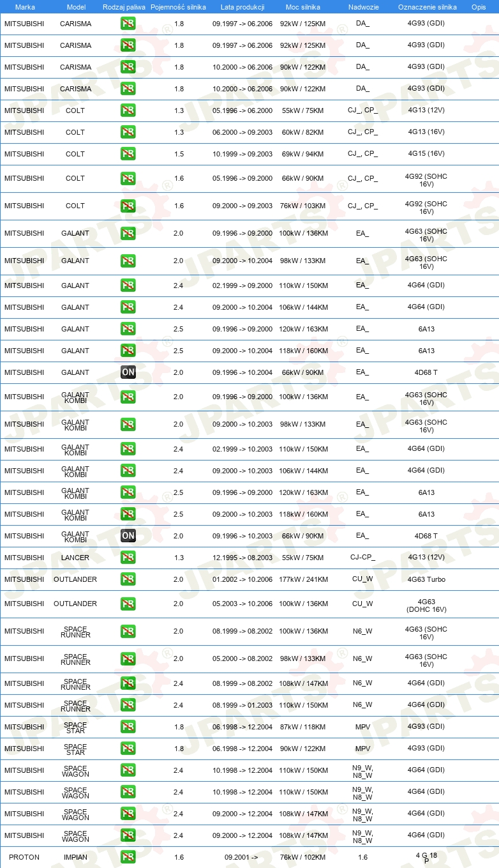
Task: Click power value 87kW / 118KM
Action: (304, 727)
